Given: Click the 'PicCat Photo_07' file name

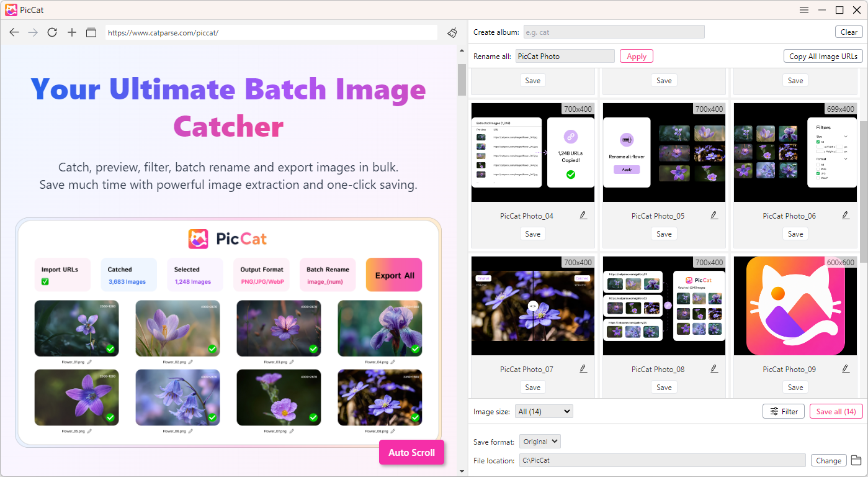Looking at the screenshot, I should [x=527, y=369].
